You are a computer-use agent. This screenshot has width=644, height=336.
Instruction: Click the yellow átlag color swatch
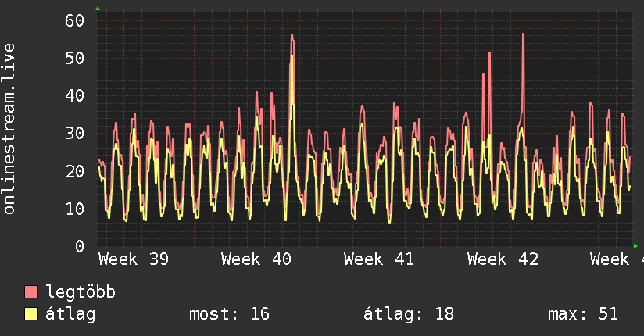30,313
